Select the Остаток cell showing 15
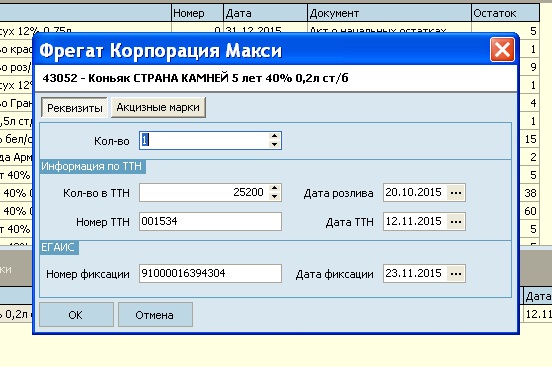 click(x=529, y=139)
